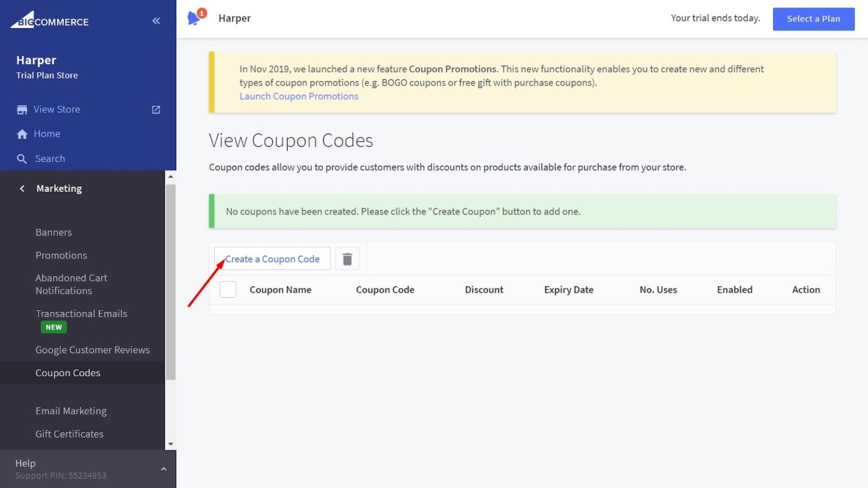Collapse the sidebar with the double-chevron
This screenshot has width=868, height=488.
tap(156, 20)
